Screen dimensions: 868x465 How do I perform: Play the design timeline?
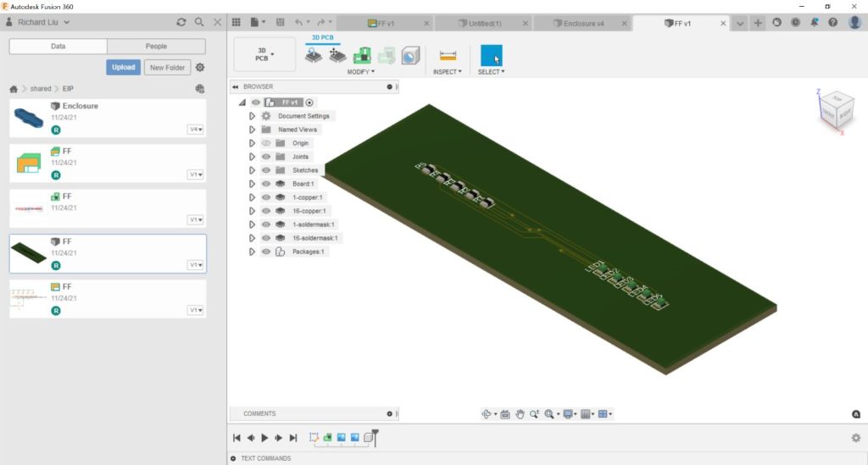[264, 438]
